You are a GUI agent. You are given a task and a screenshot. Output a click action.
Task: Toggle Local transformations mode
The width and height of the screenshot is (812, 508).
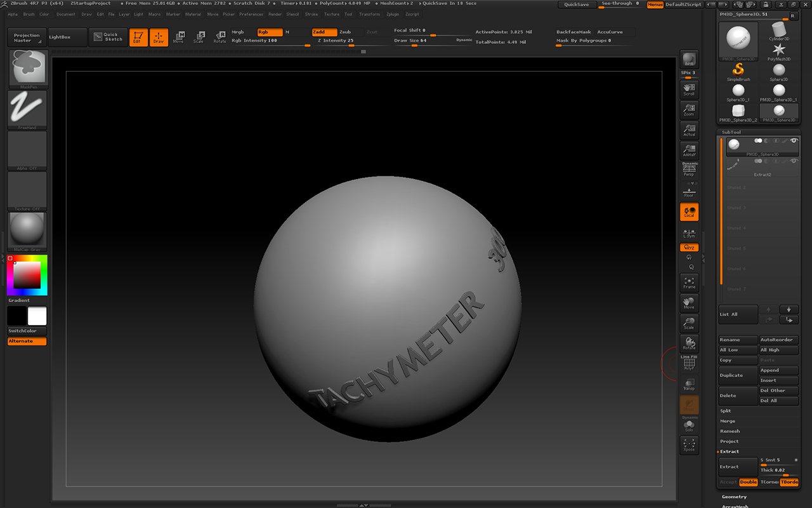pyautogui.click(x=689, y=212)
